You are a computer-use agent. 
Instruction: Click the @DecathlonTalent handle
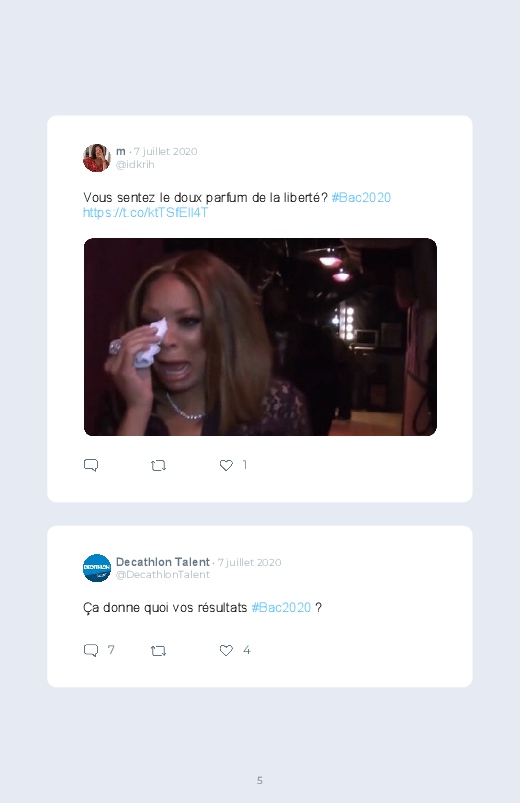click(x=163, y=575)
